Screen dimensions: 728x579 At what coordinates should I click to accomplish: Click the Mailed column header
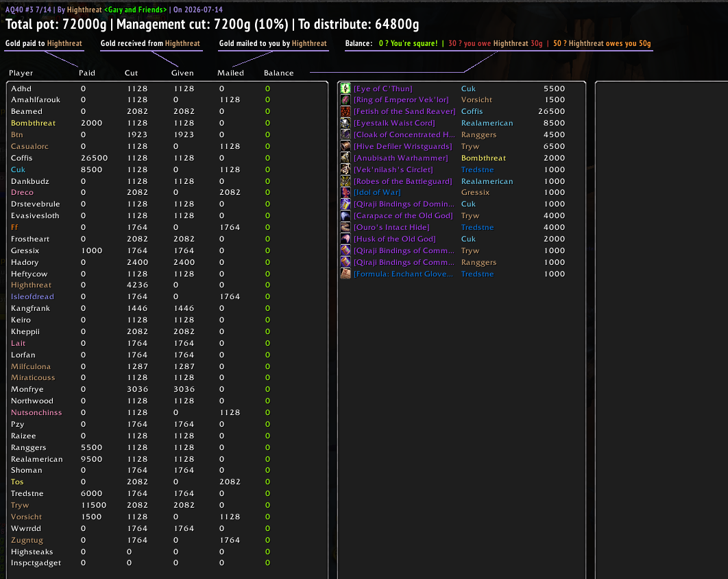click(230, 73)
